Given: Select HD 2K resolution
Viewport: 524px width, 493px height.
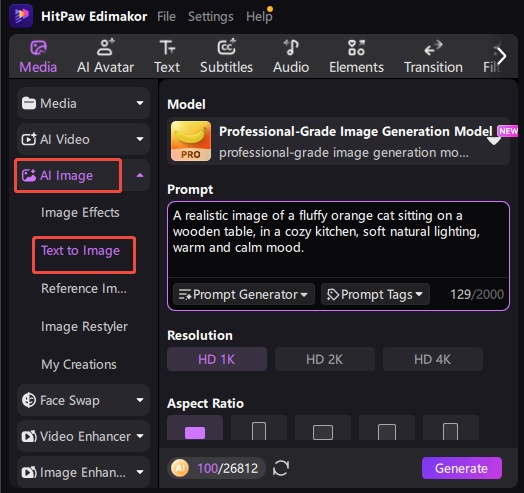Looking at the screenshot, I should click(324, 359).
